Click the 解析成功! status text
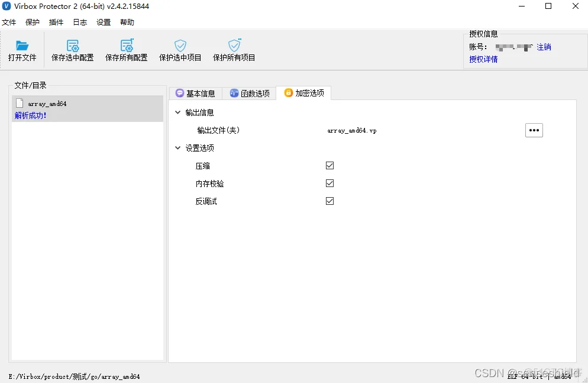This screenshot has height=383, width=588. pyautogui.click(x=30, y=115)
